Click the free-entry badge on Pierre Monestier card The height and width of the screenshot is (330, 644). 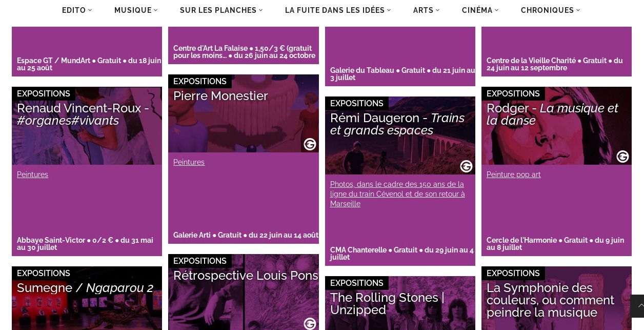click(x=310, y=144)
